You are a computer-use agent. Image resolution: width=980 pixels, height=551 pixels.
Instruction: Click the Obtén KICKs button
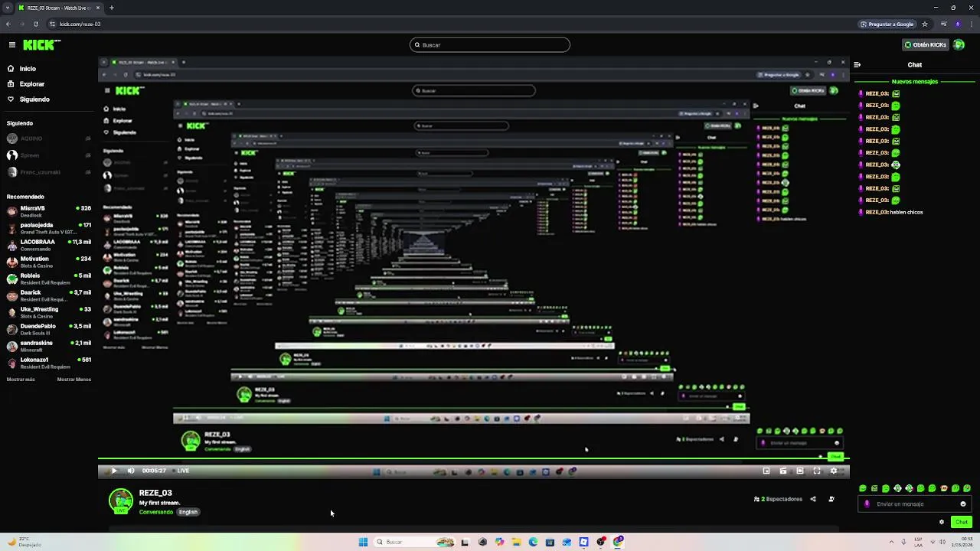[926, 45]
